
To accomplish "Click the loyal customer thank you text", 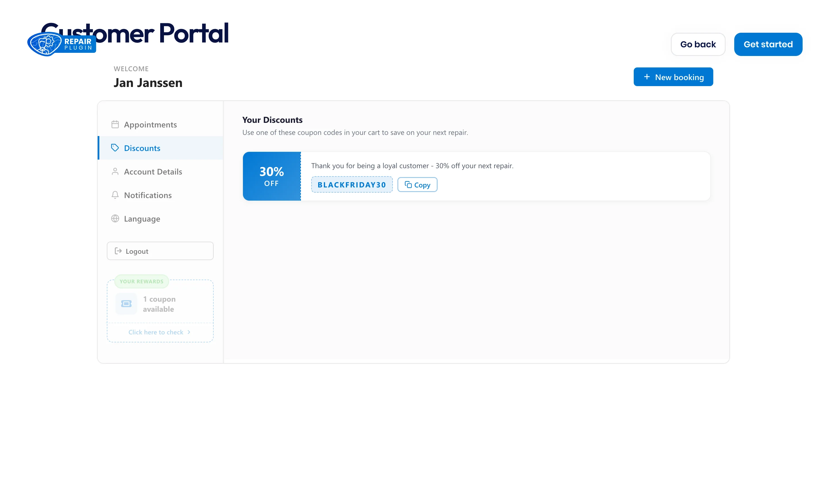I will coord(412,166).
